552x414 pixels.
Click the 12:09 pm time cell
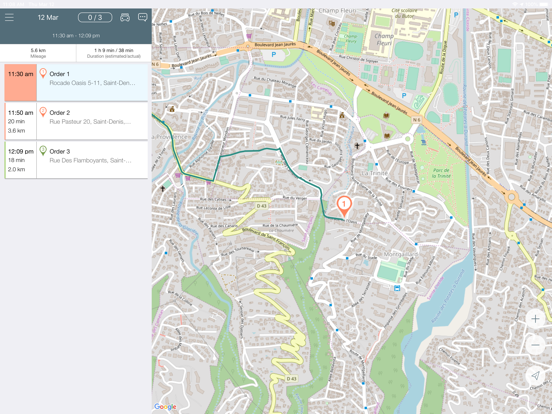pyautogui.click(x=20, y=160)
